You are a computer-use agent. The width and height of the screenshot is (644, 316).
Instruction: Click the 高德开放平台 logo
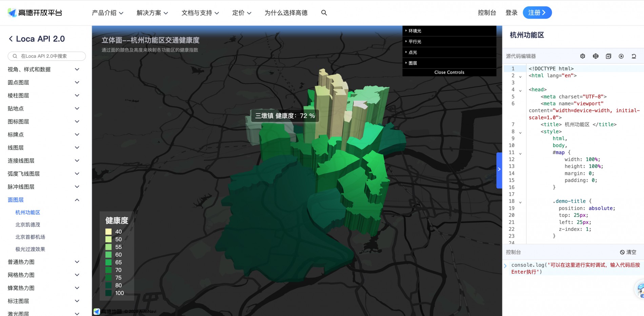[x=35, y=13]
